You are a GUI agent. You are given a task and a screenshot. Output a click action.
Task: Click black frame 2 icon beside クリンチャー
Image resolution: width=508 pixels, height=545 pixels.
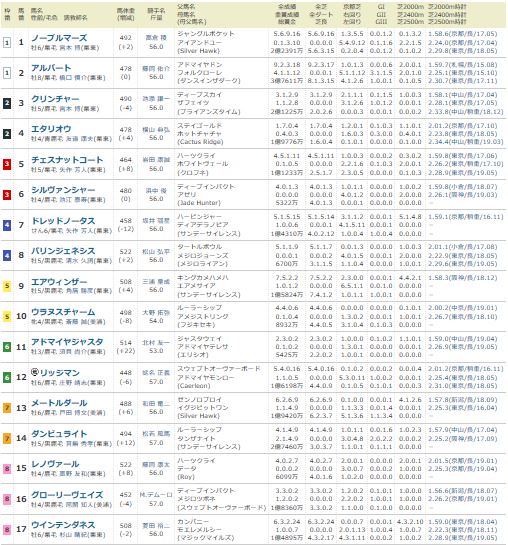(x=7, y=103)
